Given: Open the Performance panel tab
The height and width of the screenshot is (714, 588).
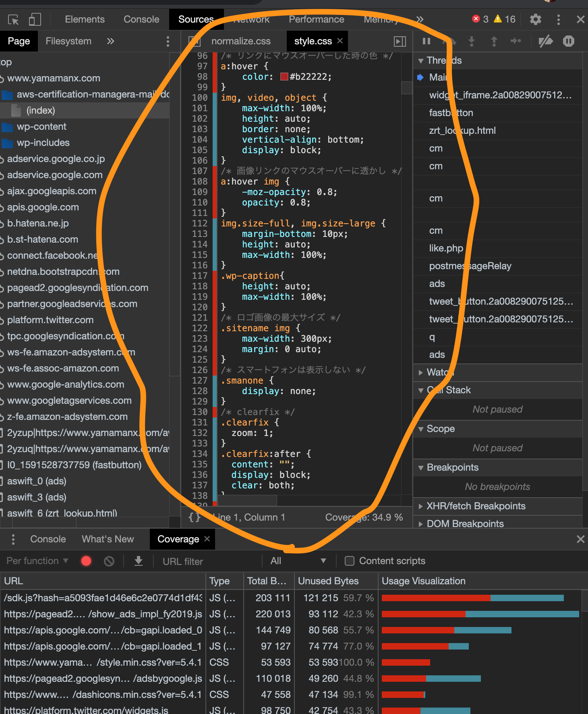Looking at the screenshot, I should coord(317,19).
